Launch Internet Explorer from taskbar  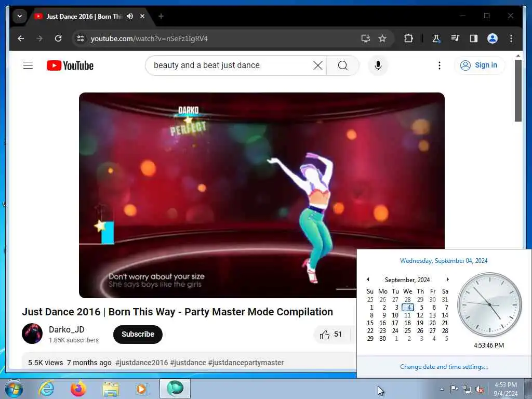point(46,389)
